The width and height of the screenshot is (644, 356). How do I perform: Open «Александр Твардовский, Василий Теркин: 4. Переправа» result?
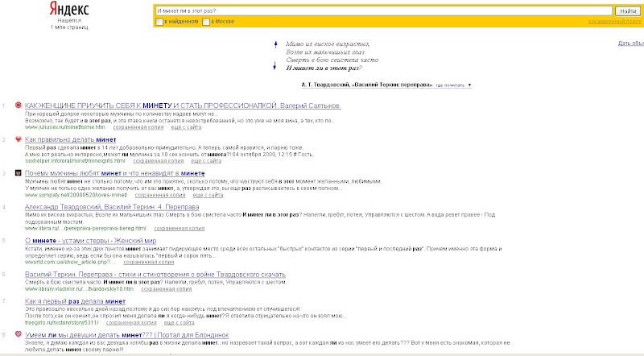tap(112, 207)
